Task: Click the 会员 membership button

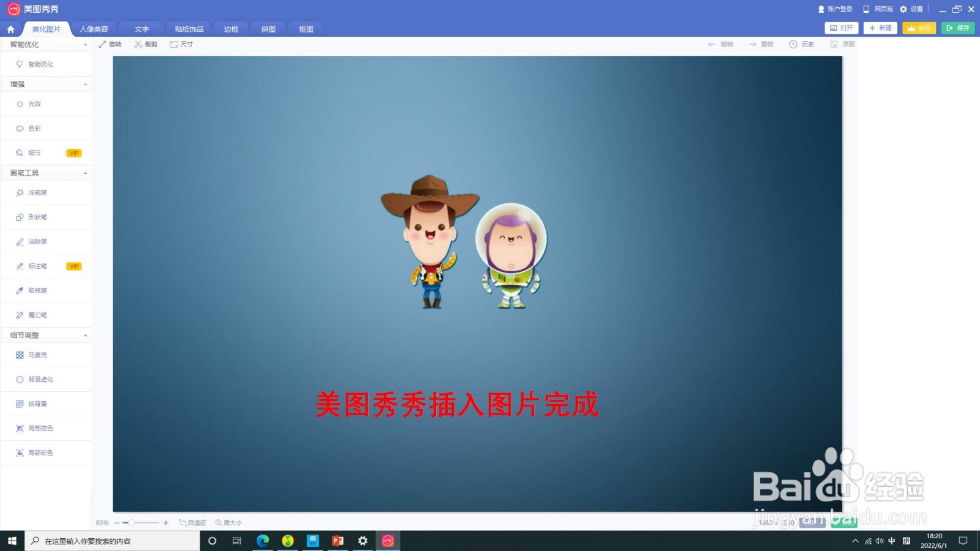Action: click(919, 28)
